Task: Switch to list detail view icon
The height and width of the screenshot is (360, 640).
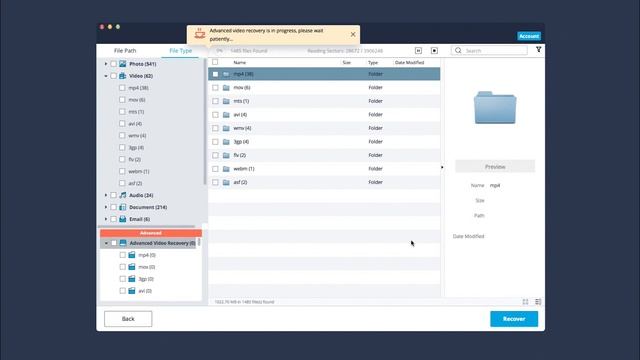Action: click(x=538, y=302)
